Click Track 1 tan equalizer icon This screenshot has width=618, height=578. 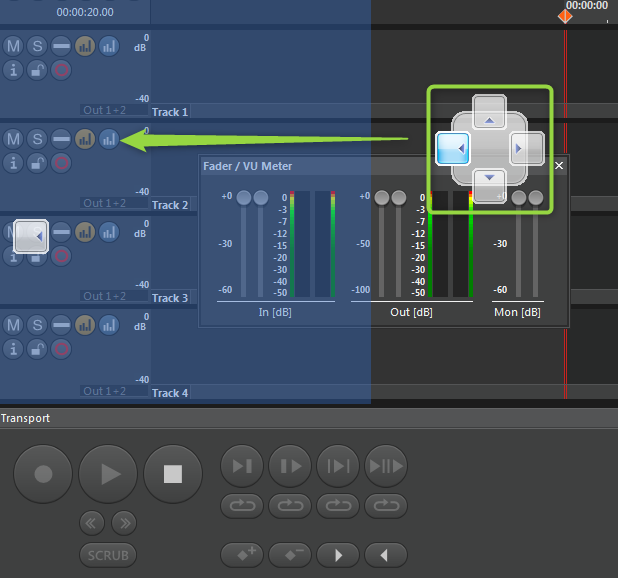point(85,46)
